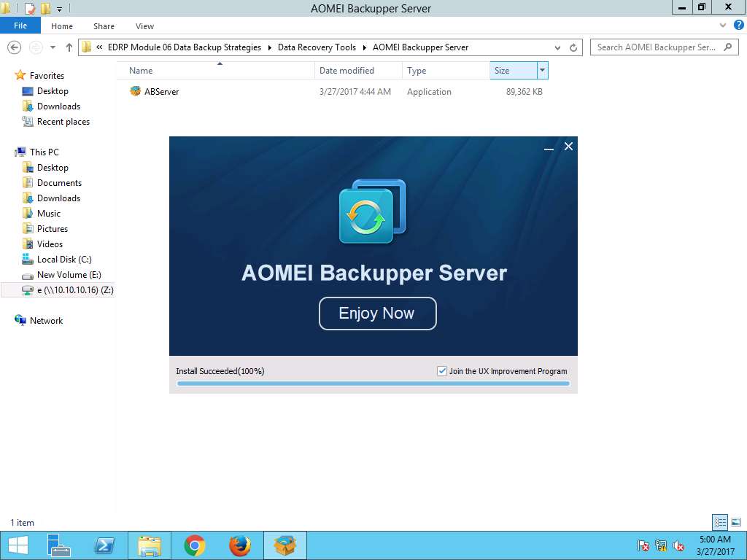The height and width of the screenshot is (560, 747).
Task: Launch Google Chrome from taskbar
Action: [195, 545]
